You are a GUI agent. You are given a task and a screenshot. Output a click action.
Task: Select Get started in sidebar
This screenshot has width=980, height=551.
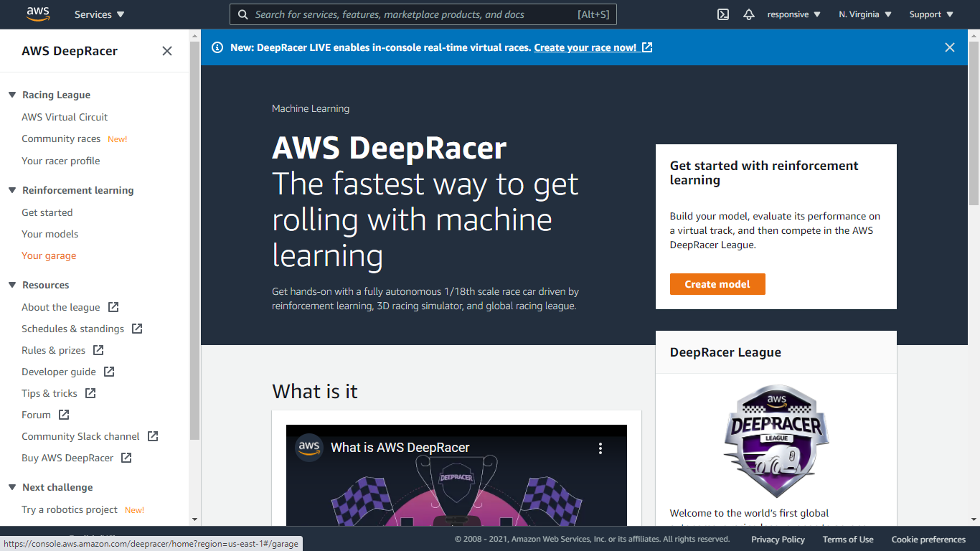pos(47,212)
